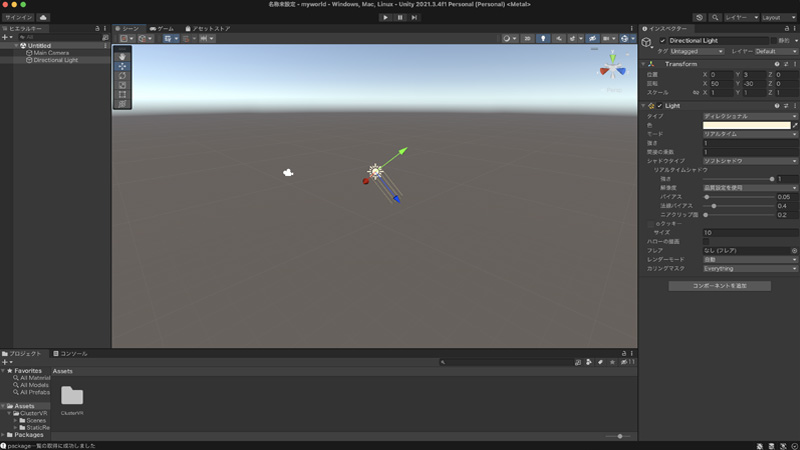Select the Hand view tool
The width and height of the screenshot is (800, 450).
122,57
